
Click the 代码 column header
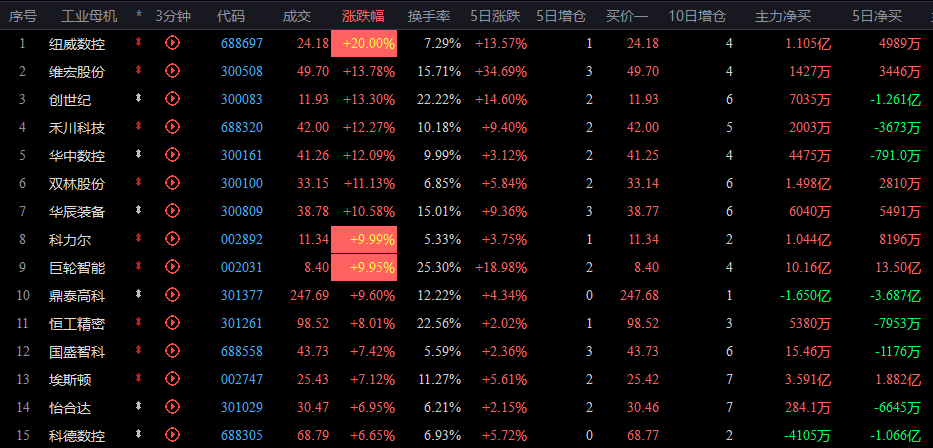tap(231, 16)
